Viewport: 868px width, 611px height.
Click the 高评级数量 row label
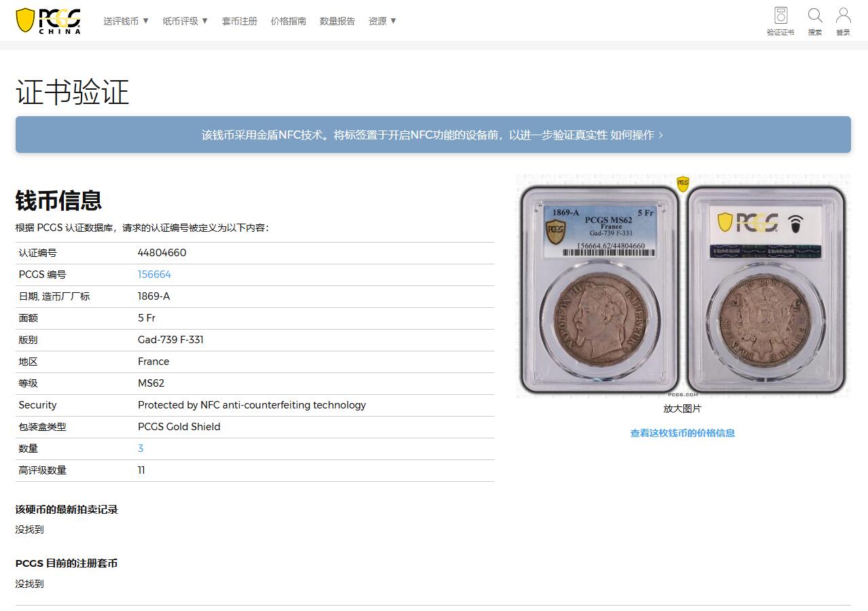pos(43,470)
